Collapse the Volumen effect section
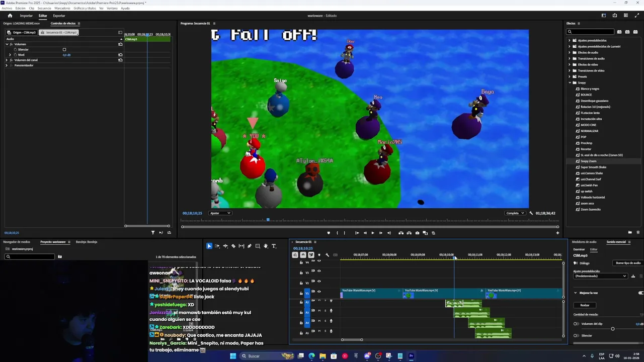The width and height of the screenshot is (644, 362). pos(7,44)
